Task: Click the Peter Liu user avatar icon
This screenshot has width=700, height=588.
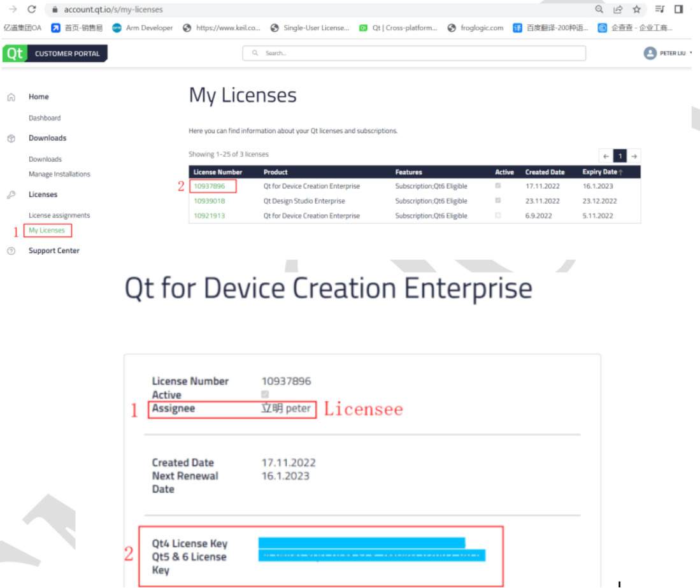Action: 650,54
